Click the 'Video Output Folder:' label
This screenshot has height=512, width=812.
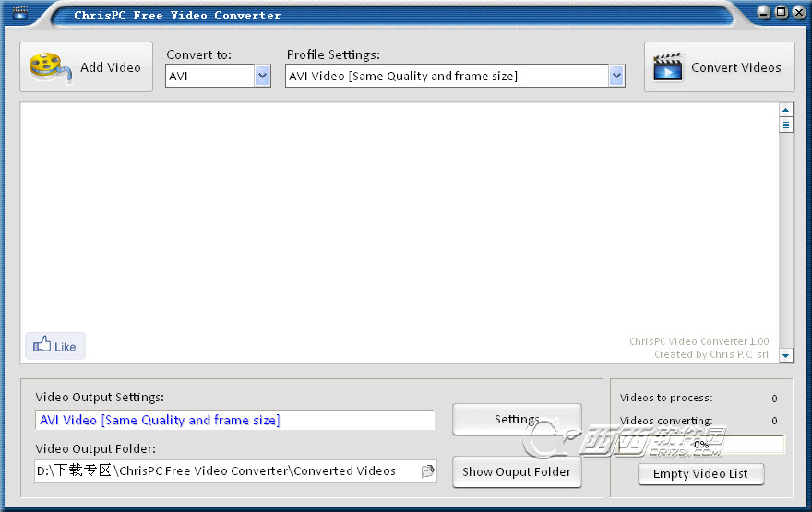95,449
